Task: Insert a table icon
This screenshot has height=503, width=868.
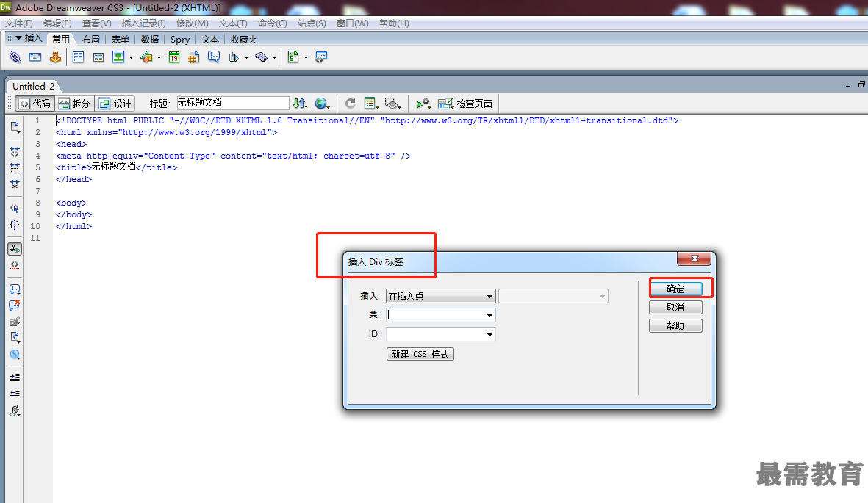Action: (78, 57)
